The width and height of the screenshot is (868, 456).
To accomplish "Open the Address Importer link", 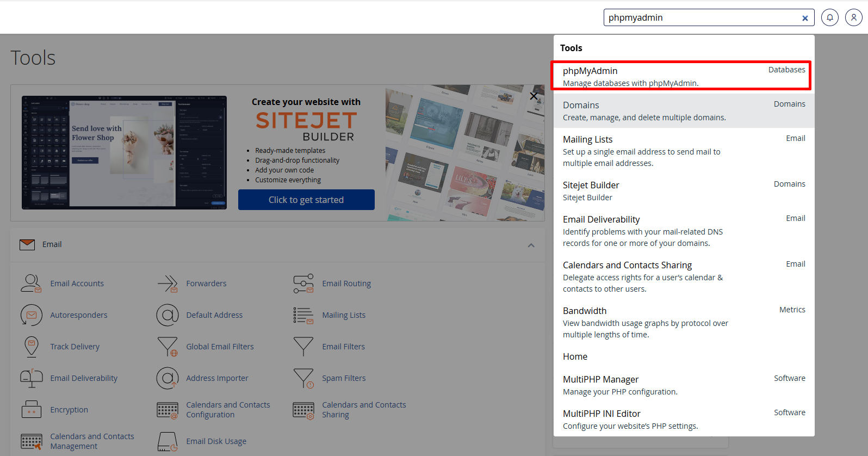I will pyautogui.click(x=217, y=378).
